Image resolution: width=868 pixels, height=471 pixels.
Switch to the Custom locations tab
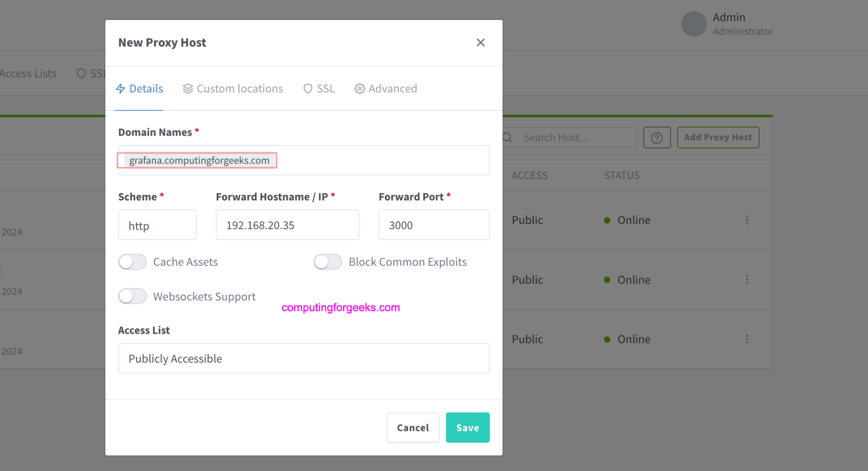(233, 89)
